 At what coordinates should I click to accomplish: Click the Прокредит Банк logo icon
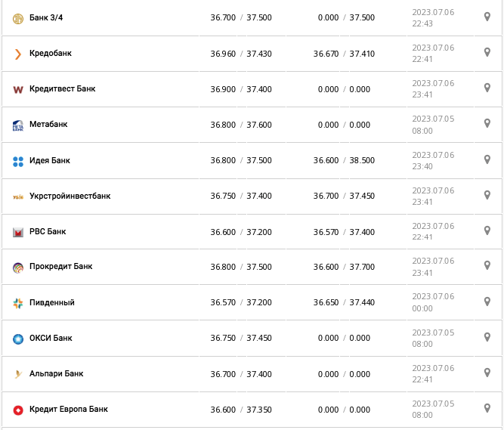click(18, 268)
